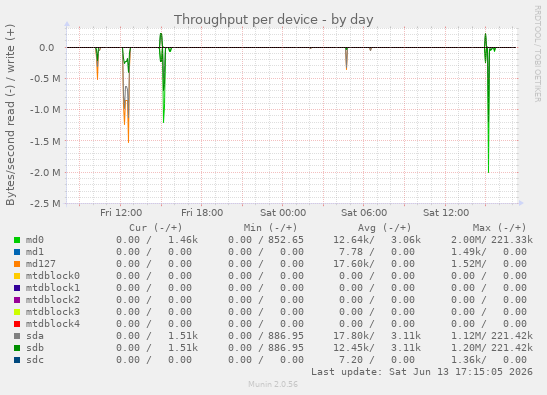
Task: Select the mtdblock0 legend label
Action: [53, 276]
